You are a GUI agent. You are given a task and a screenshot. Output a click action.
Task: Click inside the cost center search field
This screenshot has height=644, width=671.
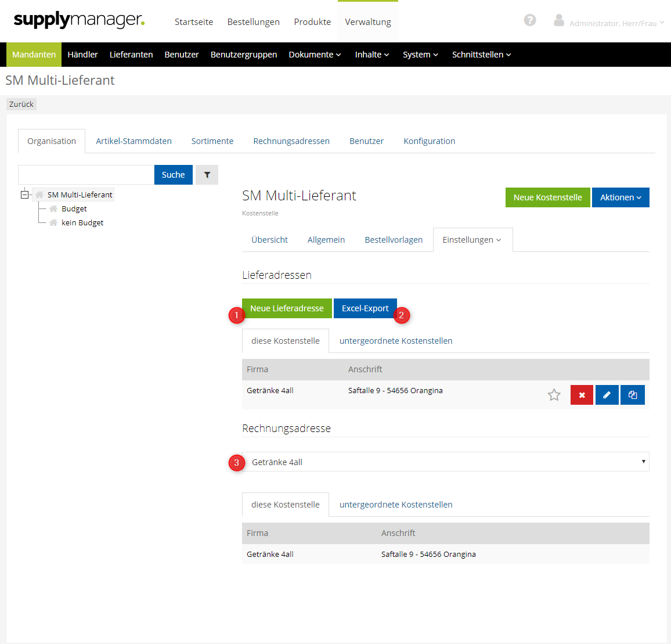point(86,175)
